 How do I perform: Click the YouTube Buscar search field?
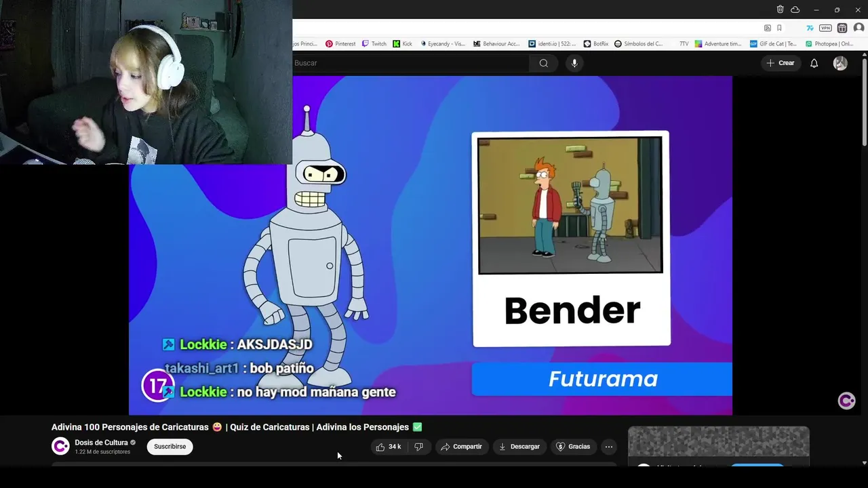point(411,63)
